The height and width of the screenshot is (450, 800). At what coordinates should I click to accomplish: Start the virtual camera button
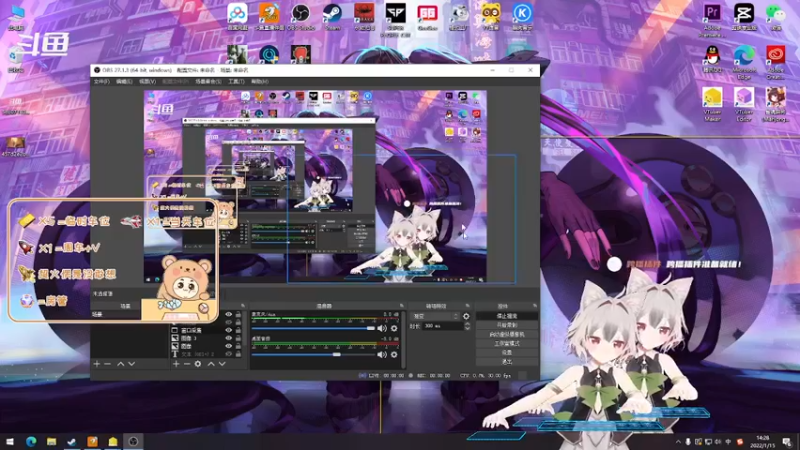(507, 334)
